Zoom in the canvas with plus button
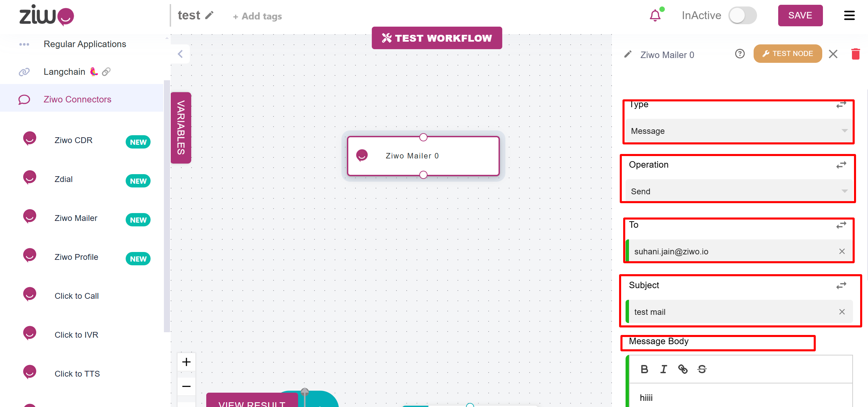868x407 pixels. pyautogui.click(x=186, y=362)
